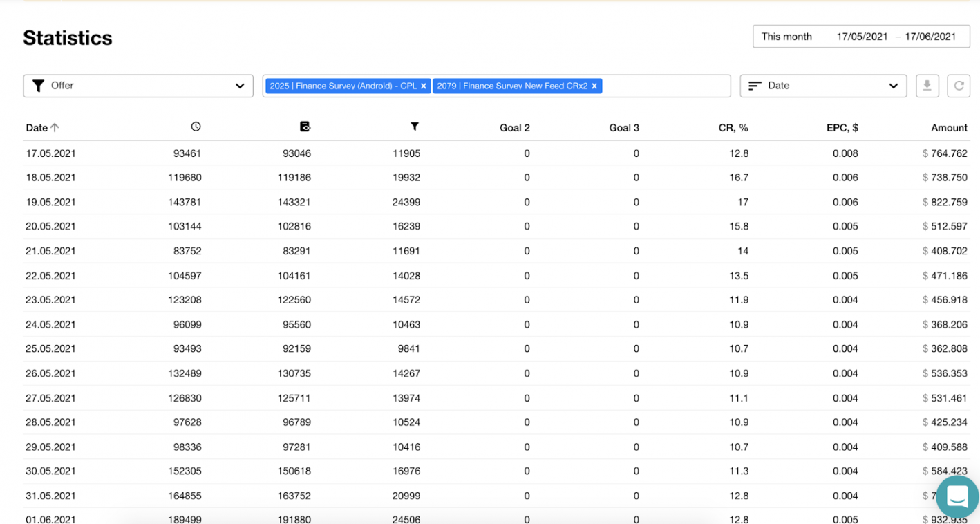980x524 pixels.
Task: Click the Goal 3 column header
Action: click(624, 127)
